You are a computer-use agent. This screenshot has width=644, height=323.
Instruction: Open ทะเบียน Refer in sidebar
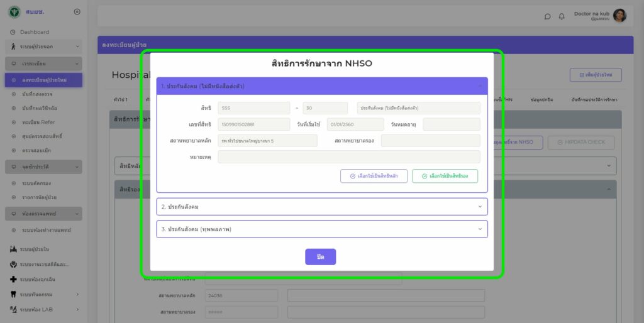(38, 123)
